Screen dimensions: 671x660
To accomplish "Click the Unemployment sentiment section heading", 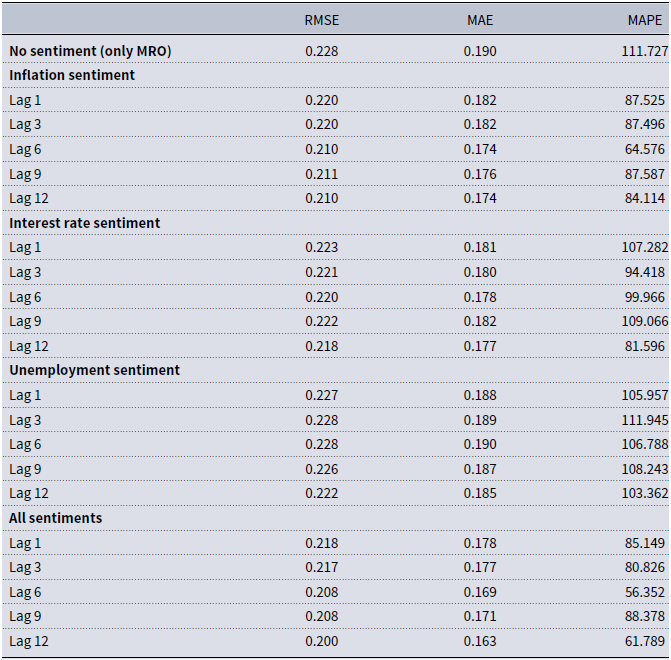I will point(94,370).
